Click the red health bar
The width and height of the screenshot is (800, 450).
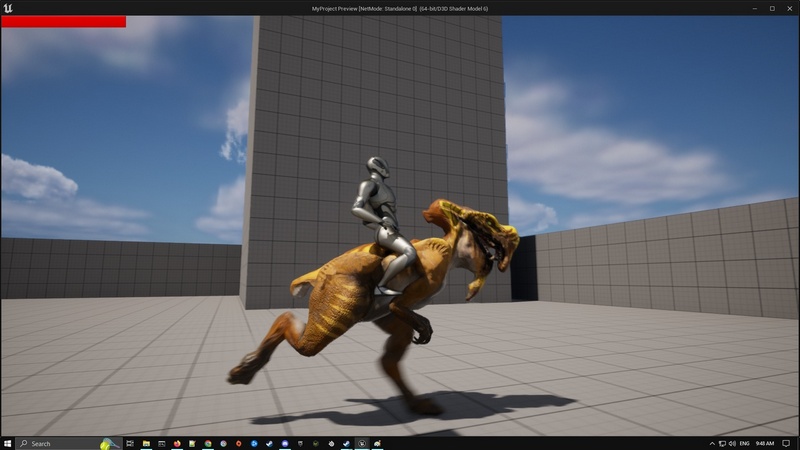(x=63, y=21)
